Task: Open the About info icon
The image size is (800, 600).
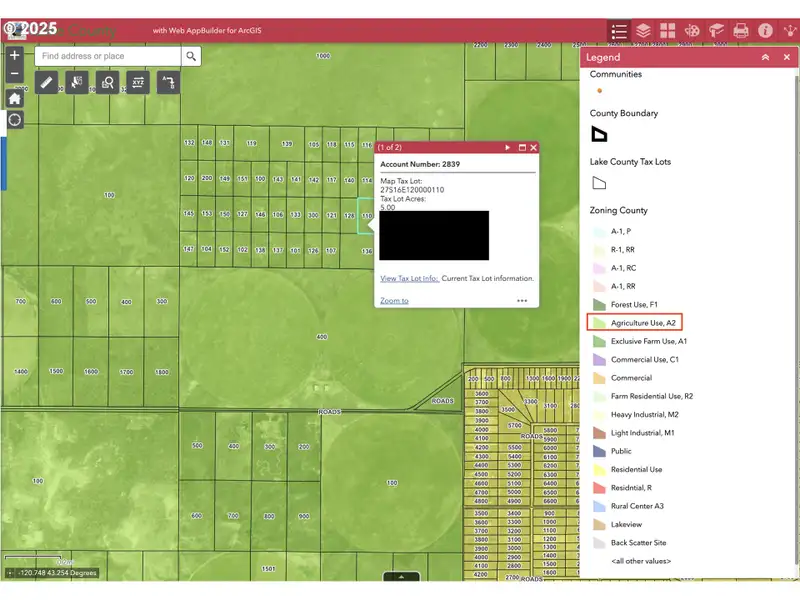Action: [766, 31]
